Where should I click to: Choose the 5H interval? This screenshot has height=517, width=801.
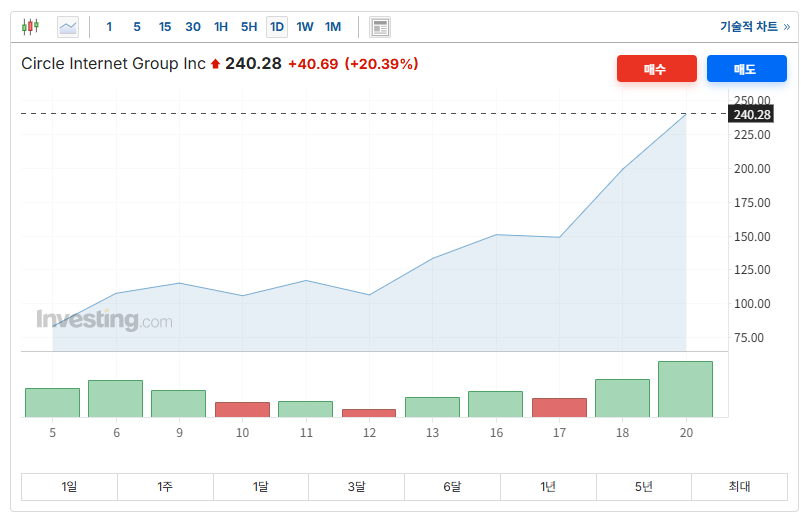tap(249, 27)
